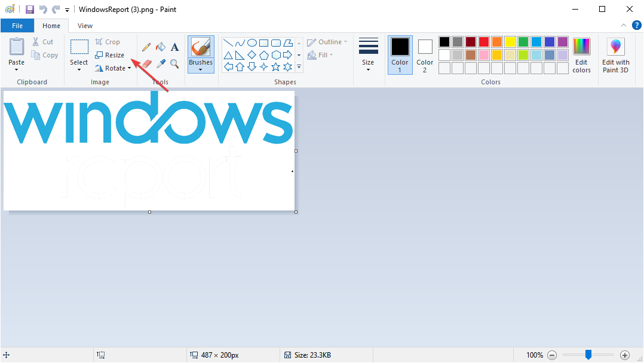This screenshot has width=644, height=363.
Task: Click the Crop button
Action: (x=108, y=42)
